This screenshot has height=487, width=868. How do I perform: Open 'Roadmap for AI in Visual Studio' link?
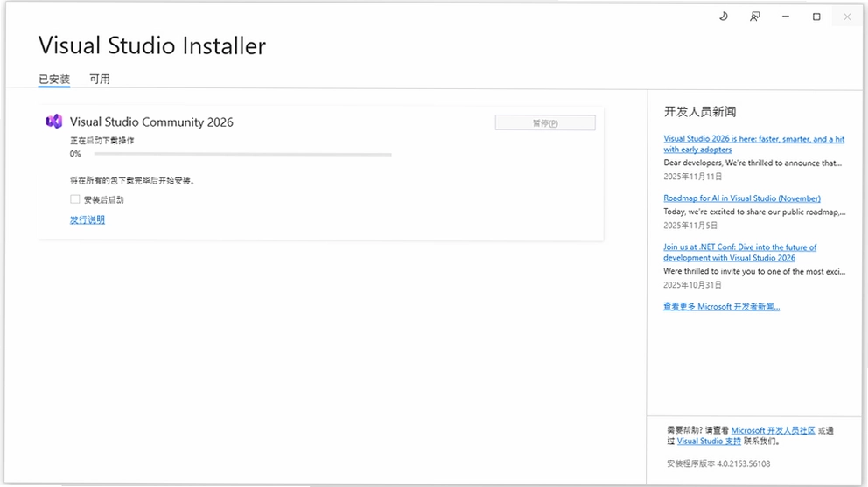(x=742, y=198)
